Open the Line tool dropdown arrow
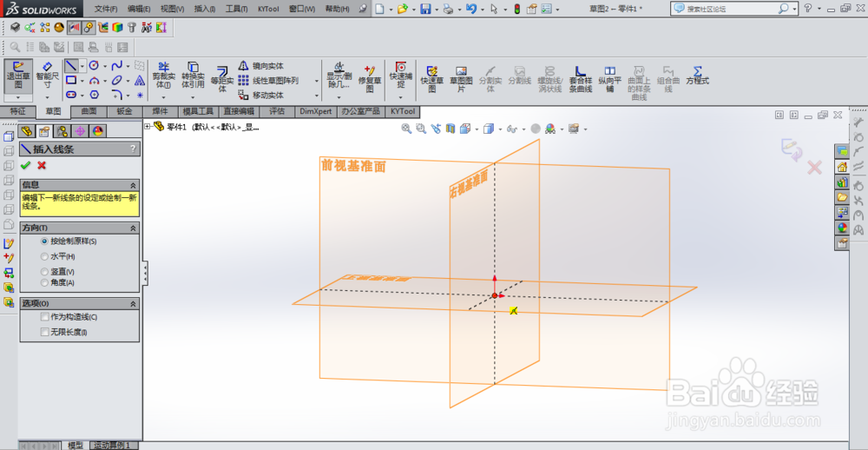The height and width of the screenshot is (450, 868). coord(82,66)
